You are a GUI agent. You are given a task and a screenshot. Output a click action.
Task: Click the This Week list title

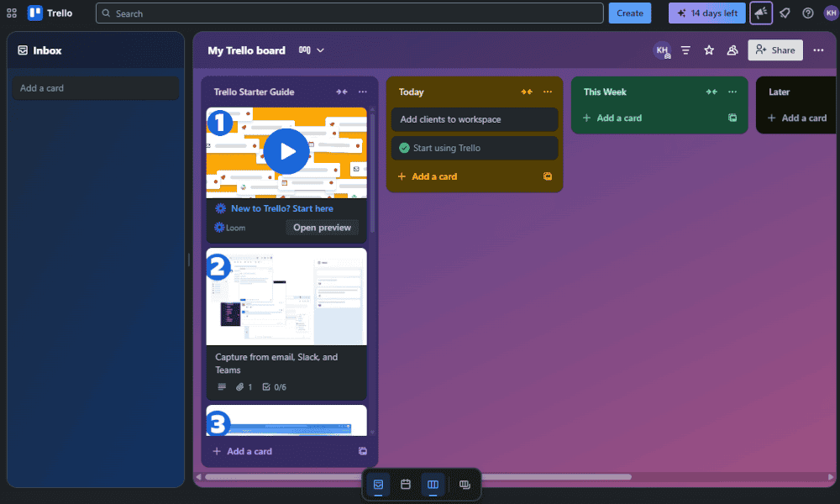coord(605,92)
